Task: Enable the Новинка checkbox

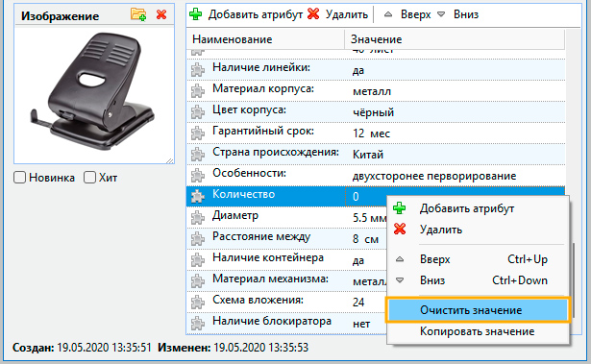Action: [x=19, y=178]
